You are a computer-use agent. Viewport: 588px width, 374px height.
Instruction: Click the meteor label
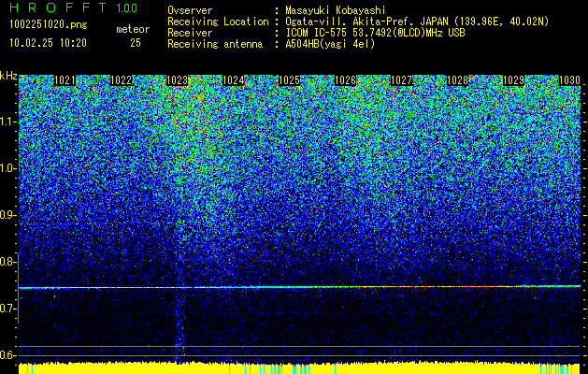pyautogui.click(x=133, y=29)
